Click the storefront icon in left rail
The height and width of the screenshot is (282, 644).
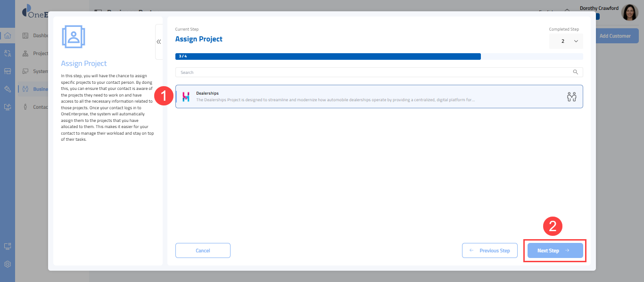[x=8, y=71]
